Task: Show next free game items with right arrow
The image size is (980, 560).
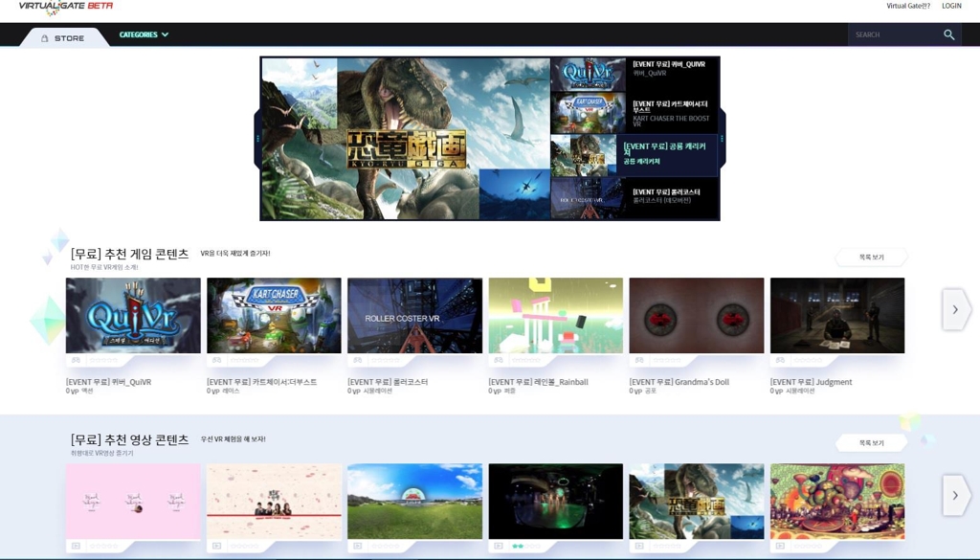Action: pos(955,309)
